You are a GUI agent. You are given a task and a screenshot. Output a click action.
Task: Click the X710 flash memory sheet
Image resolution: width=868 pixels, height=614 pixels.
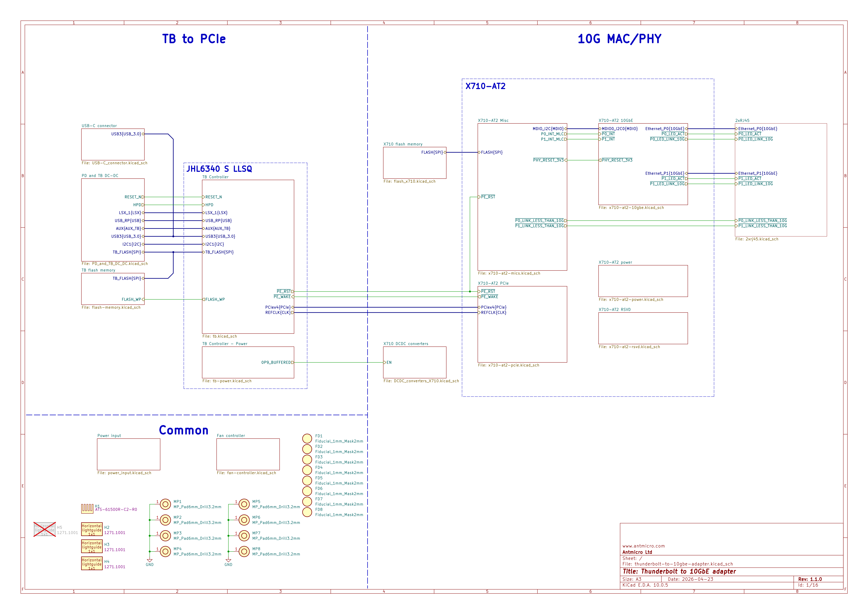[x=415, y=163]
